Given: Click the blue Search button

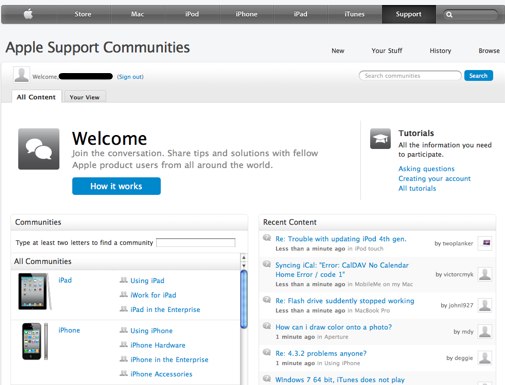Looking at the screenshot, I should [x=478, y=76].
